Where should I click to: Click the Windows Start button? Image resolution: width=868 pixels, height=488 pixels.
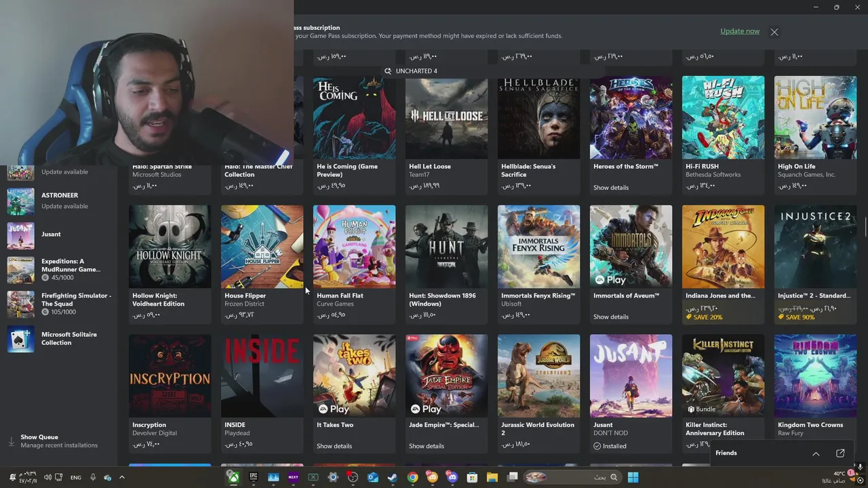point(633,477)
